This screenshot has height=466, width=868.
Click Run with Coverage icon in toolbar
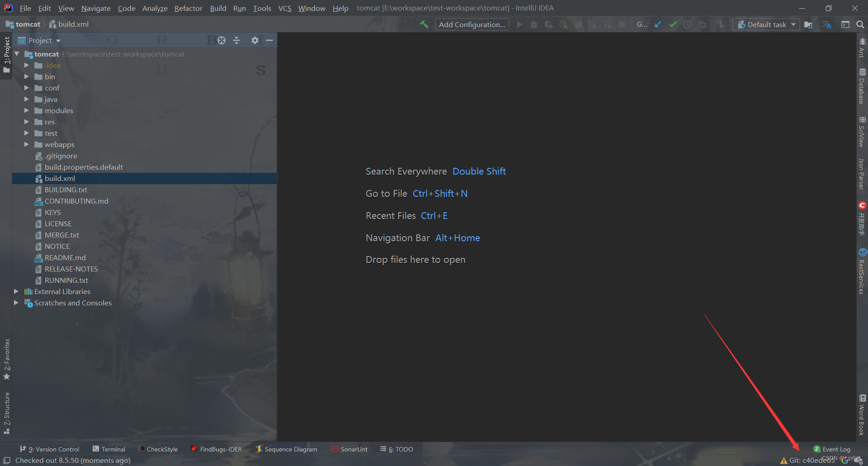pyautogui.click(x=548, y=24)
